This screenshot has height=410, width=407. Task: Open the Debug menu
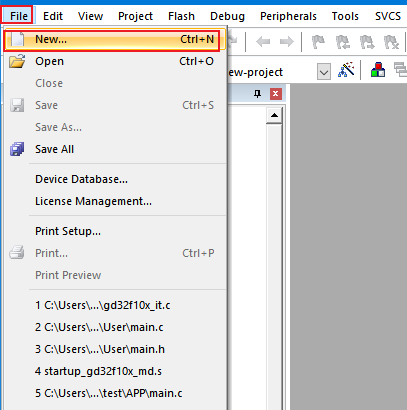click(x=227, y=16)
